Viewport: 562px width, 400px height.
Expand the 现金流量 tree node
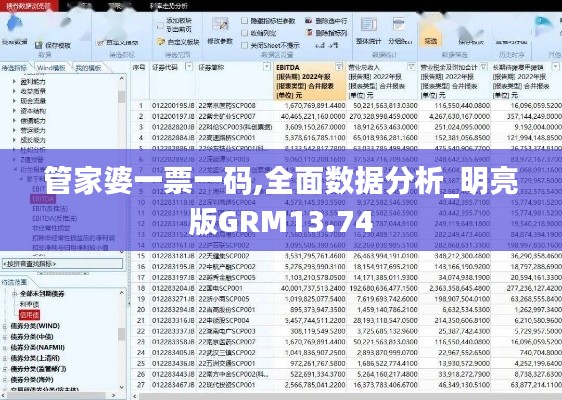tap(14, 101)
